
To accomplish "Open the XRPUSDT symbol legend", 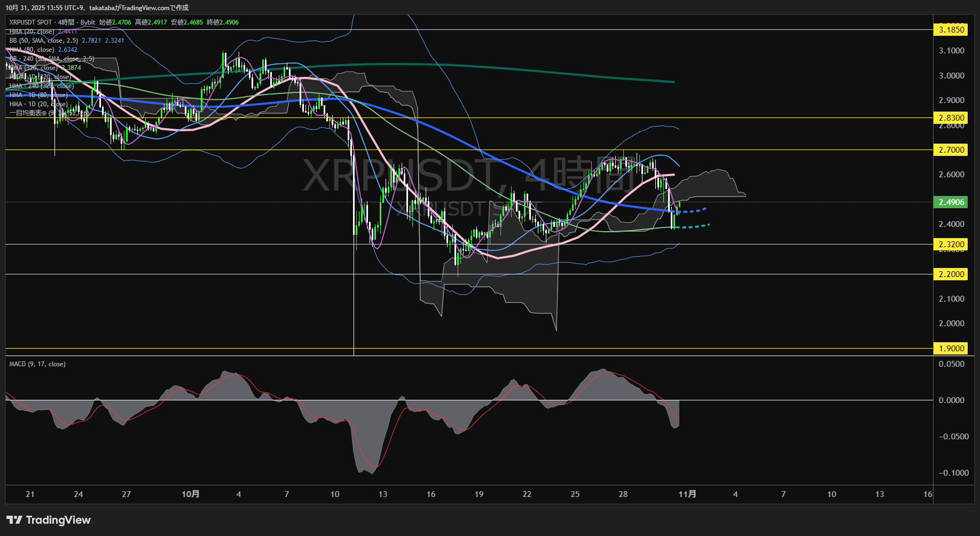I will pos(33,22).
